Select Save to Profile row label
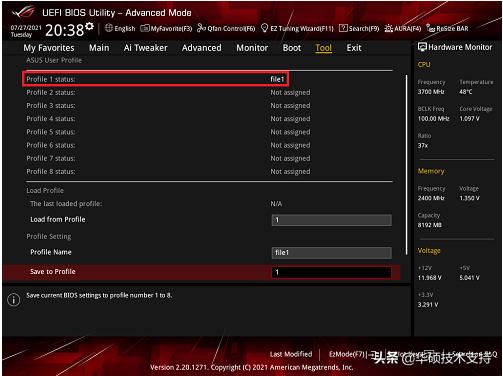503x376 pixels. (53, 272)
